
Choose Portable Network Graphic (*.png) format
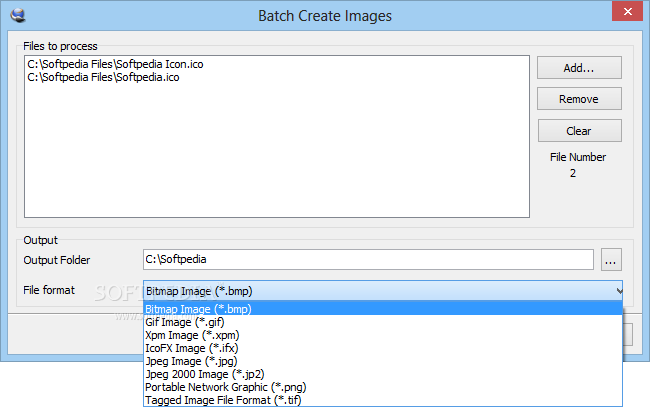(x=383, y=387)
